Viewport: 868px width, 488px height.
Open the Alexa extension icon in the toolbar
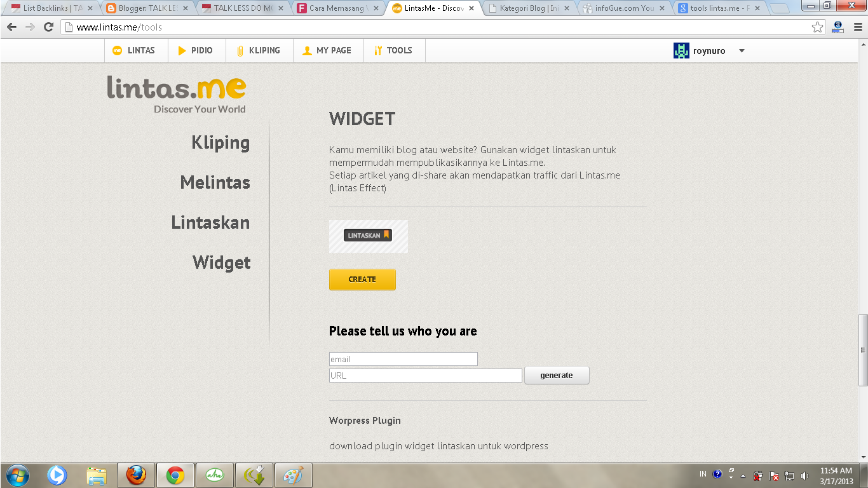(837, 27)
